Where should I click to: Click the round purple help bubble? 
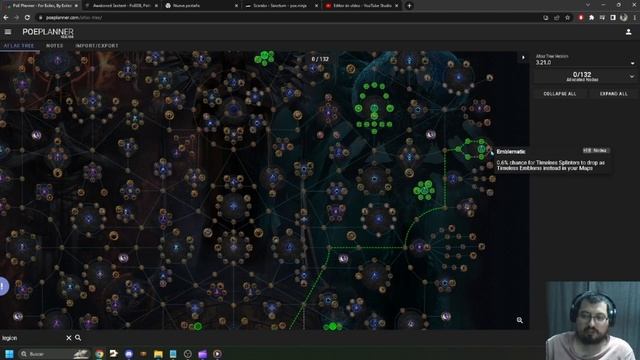(3, 286)
